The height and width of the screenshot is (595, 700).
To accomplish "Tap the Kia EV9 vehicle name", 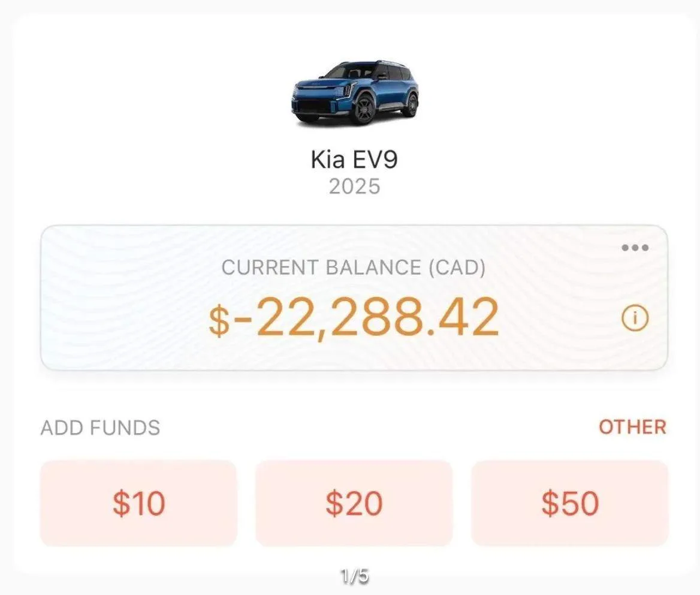I will [354, 159].
